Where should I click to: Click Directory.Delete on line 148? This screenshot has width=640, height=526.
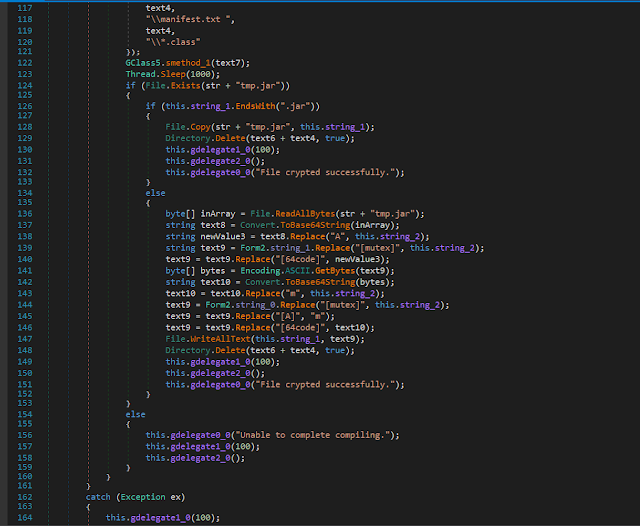[205, 351]
